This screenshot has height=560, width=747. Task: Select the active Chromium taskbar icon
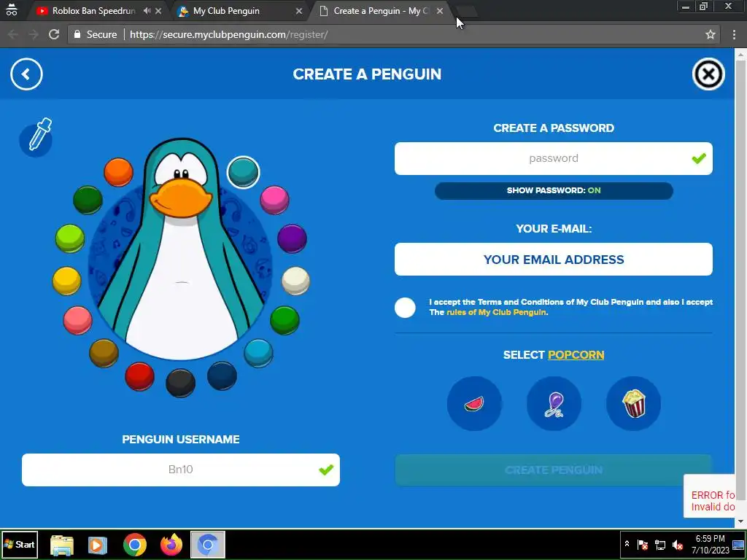[x=208, y=545]
